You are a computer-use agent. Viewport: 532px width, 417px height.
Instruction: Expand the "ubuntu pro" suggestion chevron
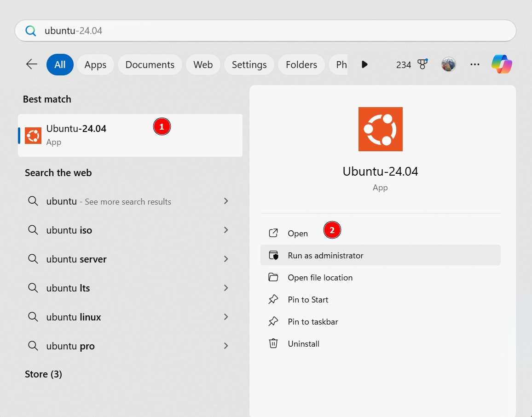click(x=226, y=346)
